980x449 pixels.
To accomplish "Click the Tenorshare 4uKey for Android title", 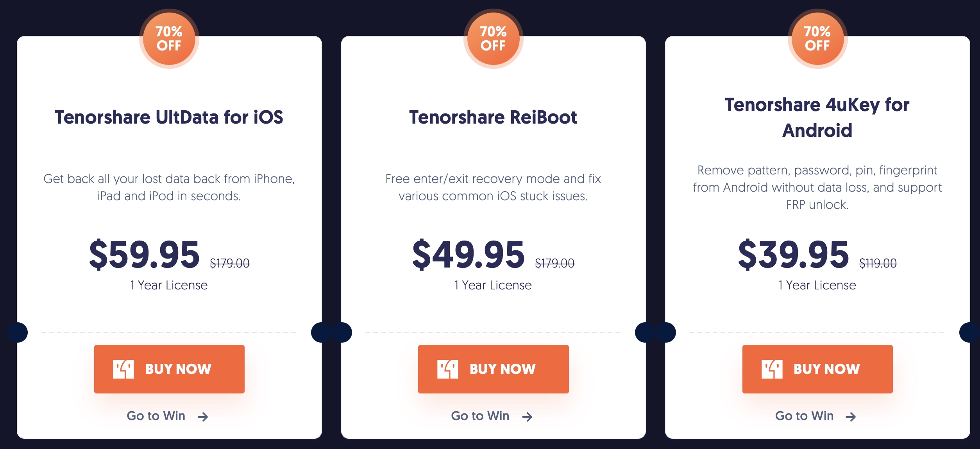I will point(817,117).
